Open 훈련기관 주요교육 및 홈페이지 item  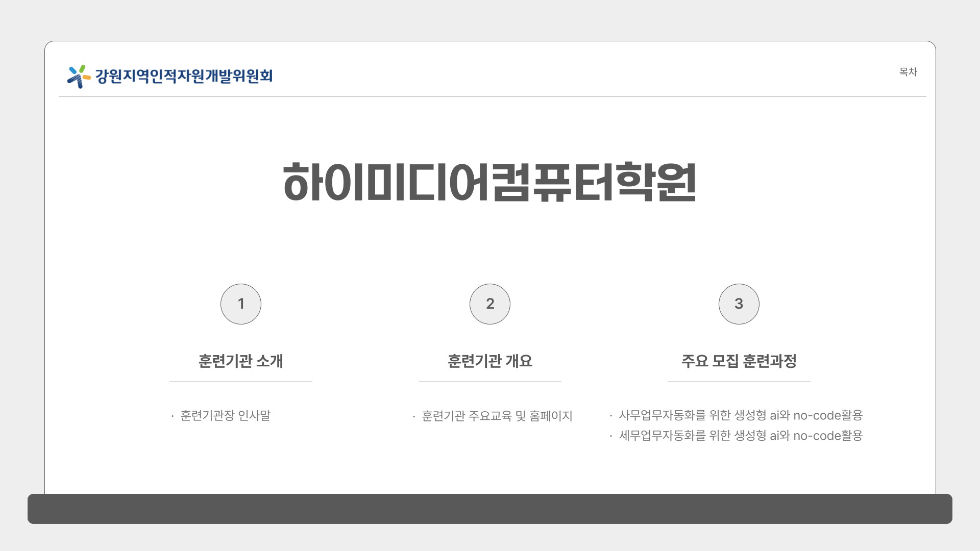pyautogui.click(x=497, y=416)
